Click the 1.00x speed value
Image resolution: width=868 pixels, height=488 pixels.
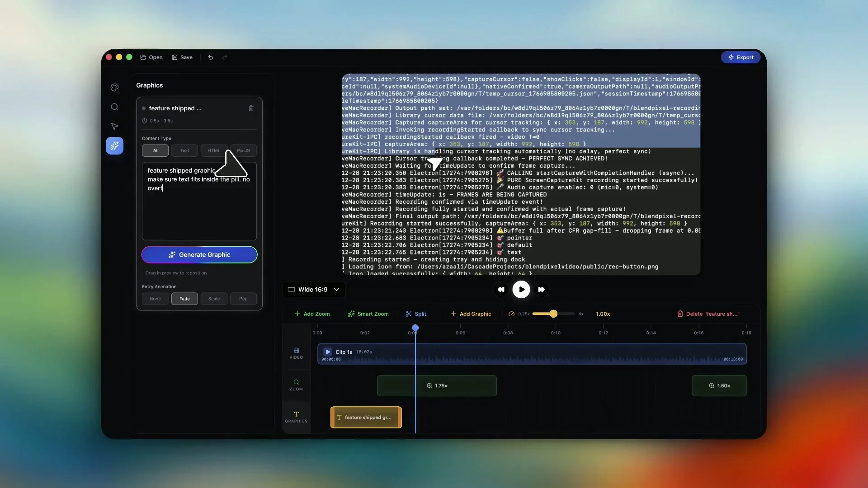point(603,314)
